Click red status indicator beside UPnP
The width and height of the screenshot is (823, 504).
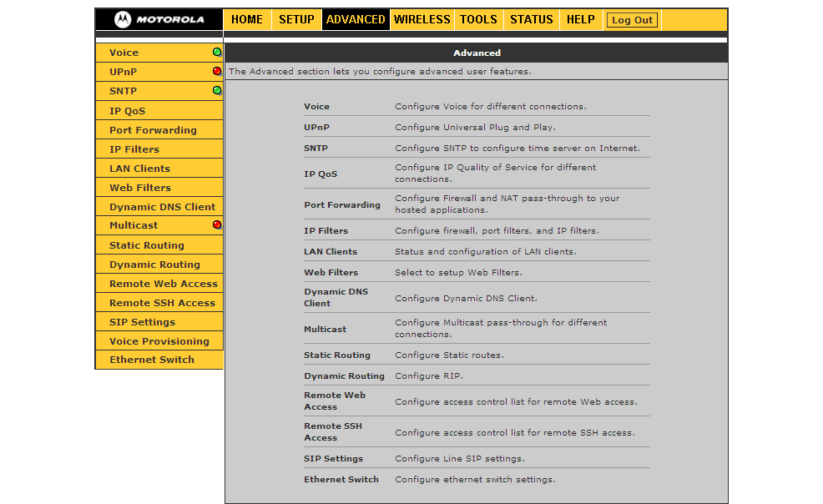coord(217,71)
